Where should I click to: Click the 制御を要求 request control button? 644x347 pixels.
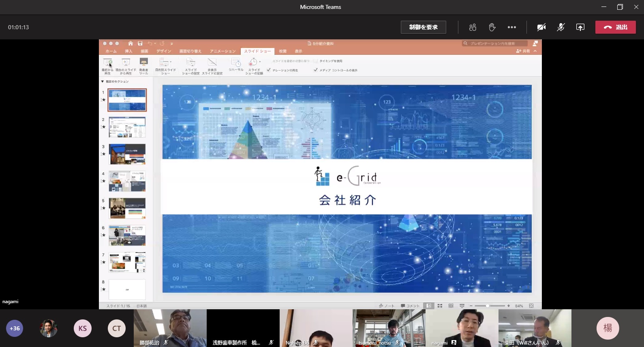pos(423,27)
